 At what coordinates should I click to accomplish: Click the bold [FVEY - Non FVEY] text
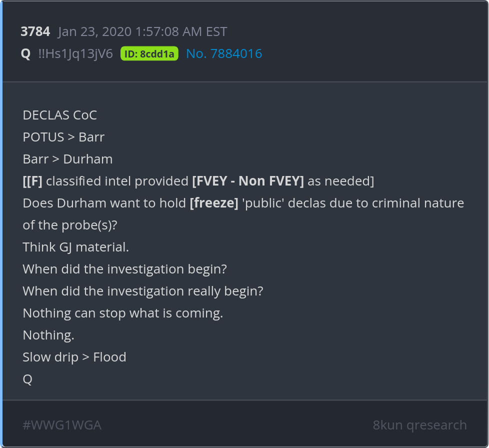pos(248,181)
